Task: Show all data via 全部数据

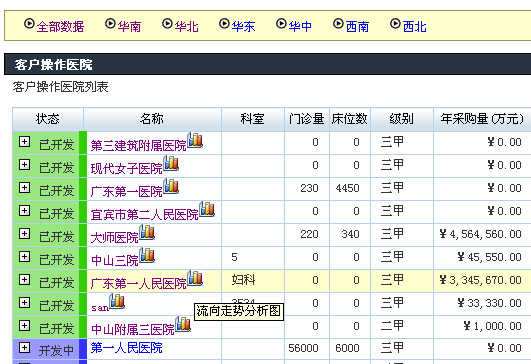Action: [x=60, y=26]
